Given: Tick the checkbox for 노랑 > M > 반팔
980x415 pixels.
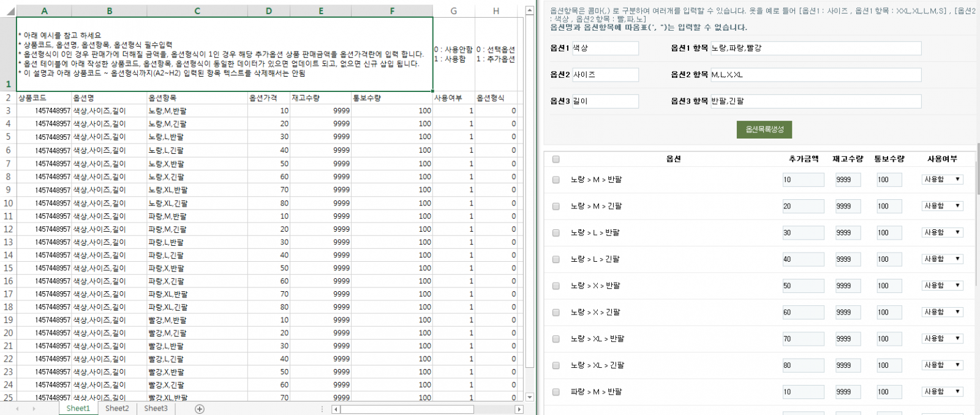Looking at the screenshot, I should pyautogui.click(x=556, y=180).
